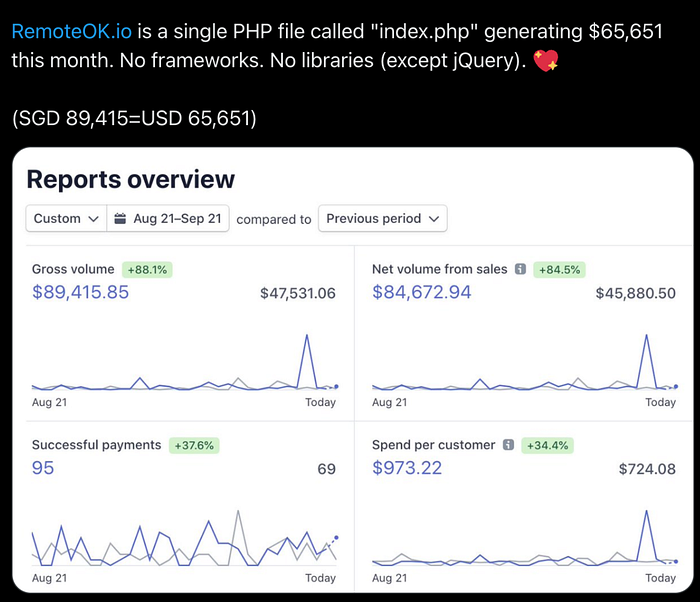Click the 95 successful payments value
Screen dimensions: 700x602
43,468
